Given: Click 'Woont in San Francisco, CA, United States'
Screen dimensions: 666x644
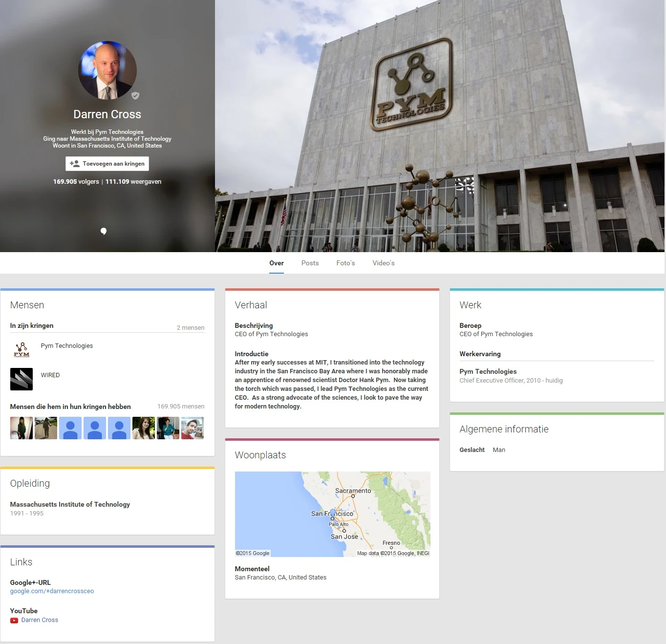Looking at the screenshot, I should click(x=107, y=146).
